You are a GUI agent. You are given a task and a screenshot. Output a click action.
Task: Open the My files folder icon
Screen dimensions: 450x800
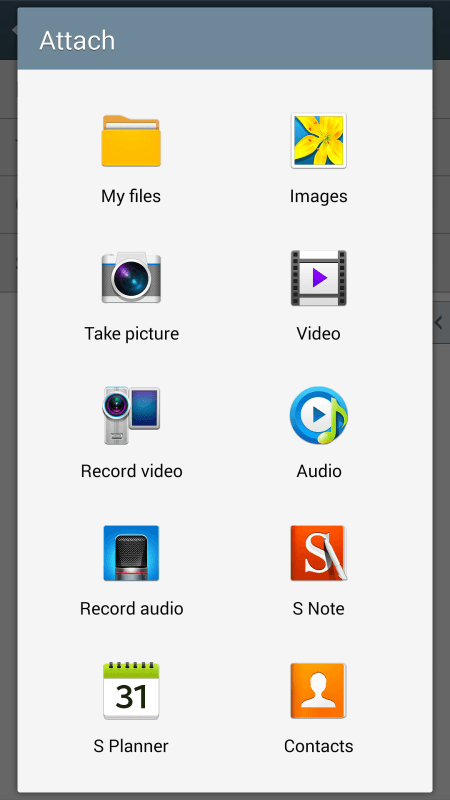pos(131,141)
